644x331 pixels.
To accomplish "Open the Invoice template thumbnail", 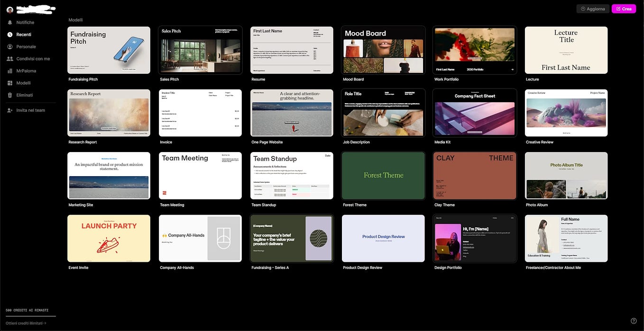I will pyautogui.click(x=201, y=113).
